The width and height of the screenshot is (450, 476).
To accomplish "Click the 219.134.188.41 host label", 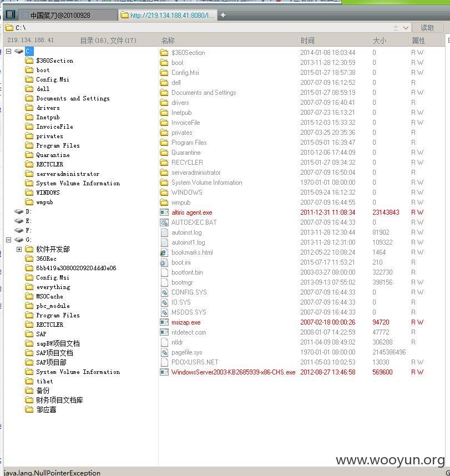I will [x=31, y=40].
